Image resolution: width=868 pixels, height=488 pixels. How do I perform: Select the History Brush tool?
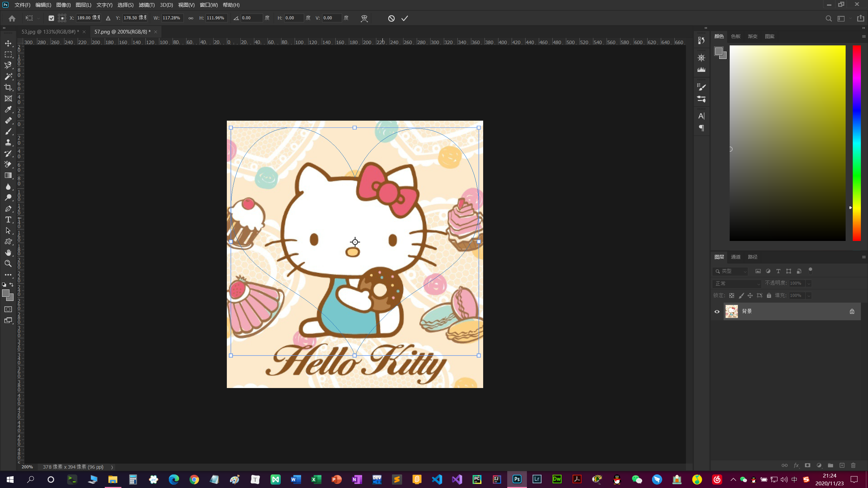click(8, 154)
